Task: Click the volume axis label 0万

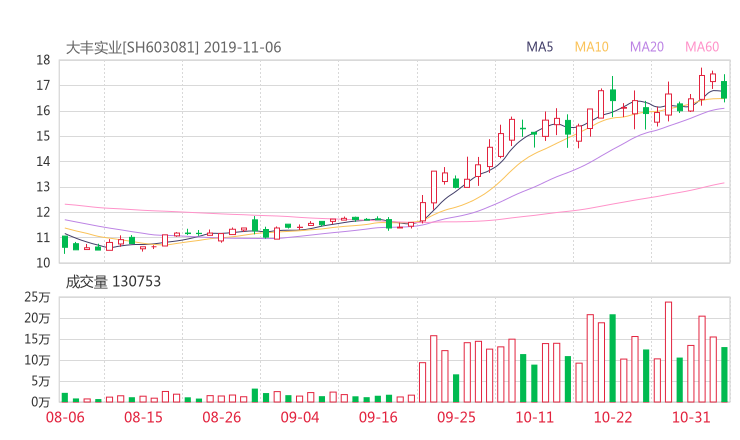Action: pos(41,402)
